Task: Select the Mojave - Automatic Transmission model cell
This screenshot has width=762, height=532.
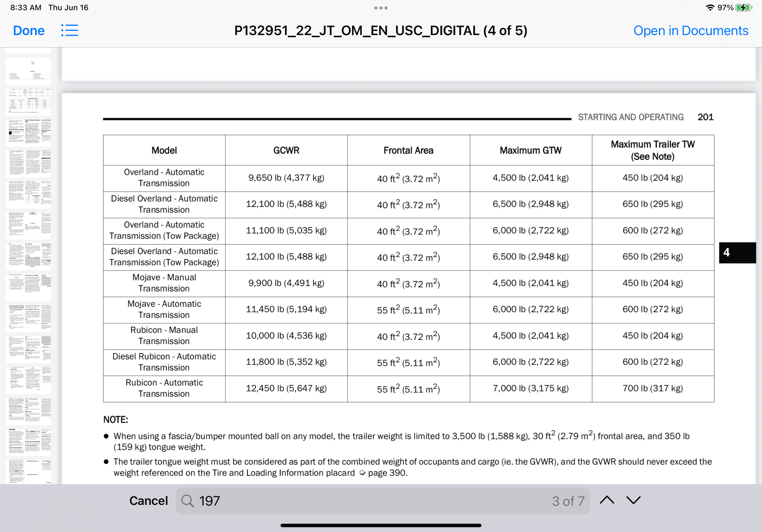Action: tap(164, 309)
